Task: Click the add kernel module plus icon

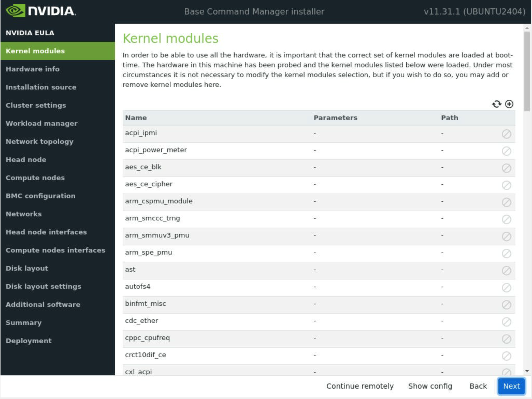Action: coord(509,104)
